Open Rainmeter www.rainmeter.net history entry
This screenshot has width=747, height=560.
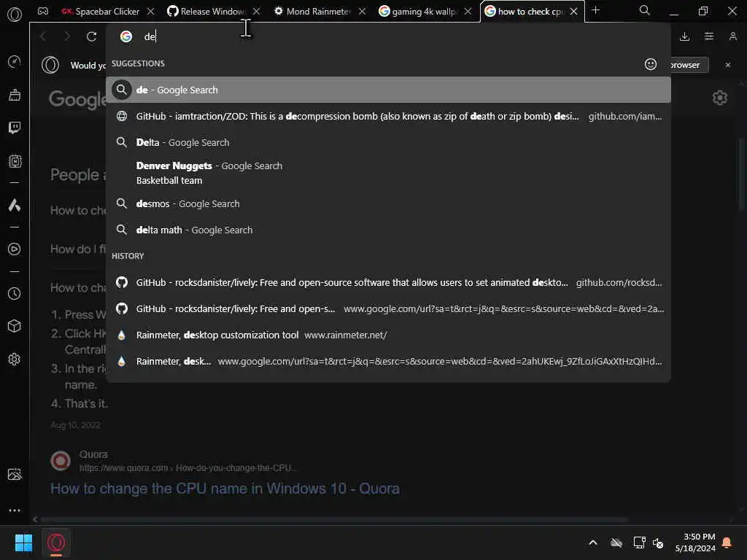click(x=388, y=335)
